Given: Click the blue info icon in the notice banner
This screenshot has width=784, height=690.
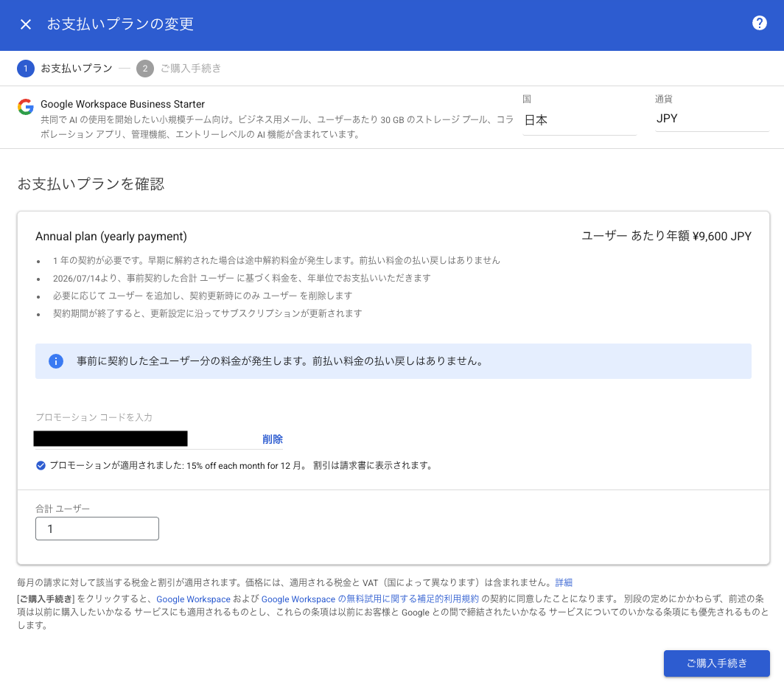Looking at the screenshot, I should 56,361.
